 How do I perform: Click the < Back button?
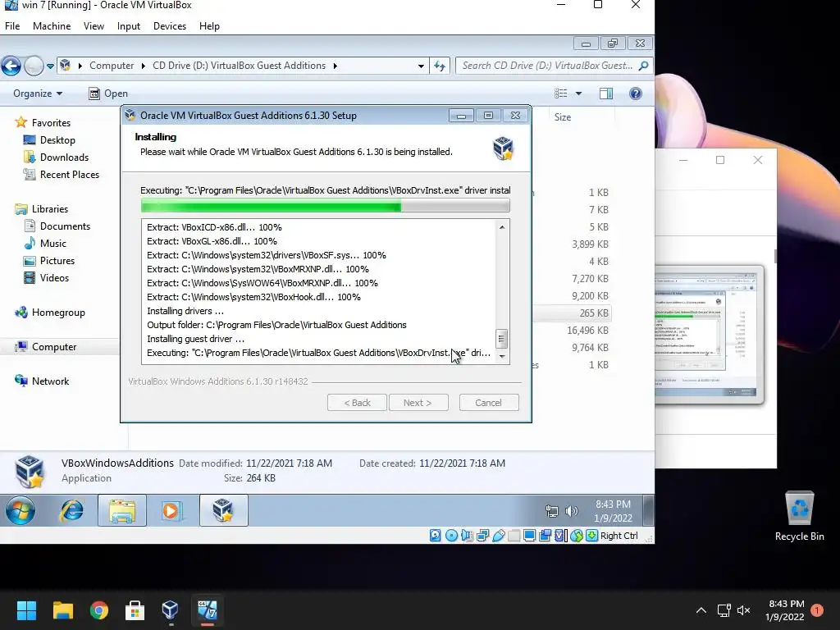click(358, 403)
